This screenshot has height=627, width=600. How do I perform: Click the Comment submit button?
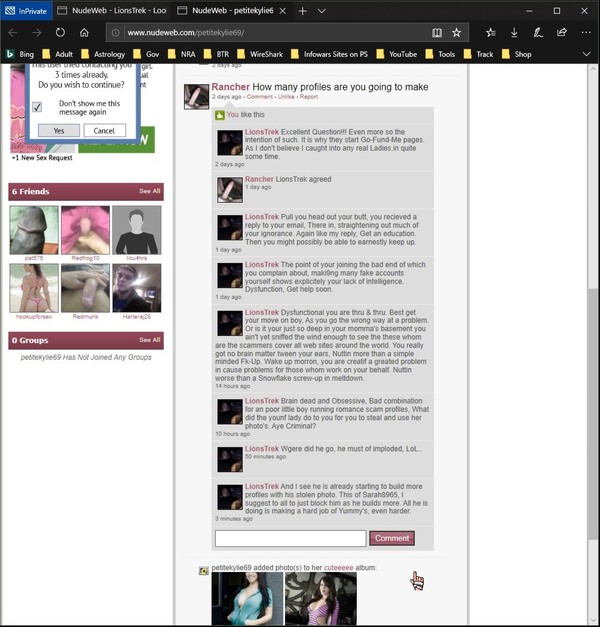tap(391, 538)
